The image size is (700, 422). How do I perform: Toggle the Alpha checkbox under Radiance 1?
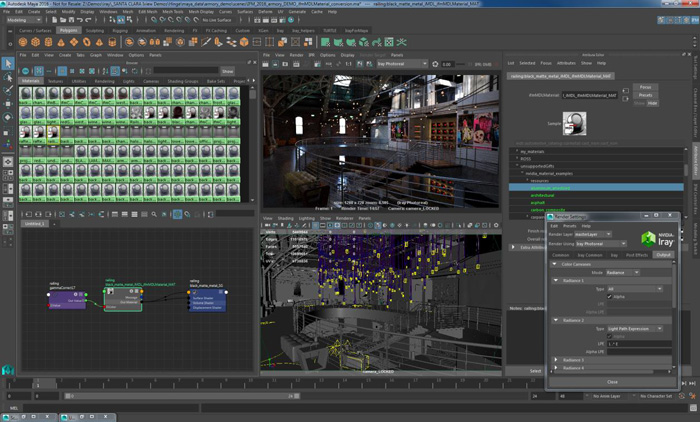610,297
